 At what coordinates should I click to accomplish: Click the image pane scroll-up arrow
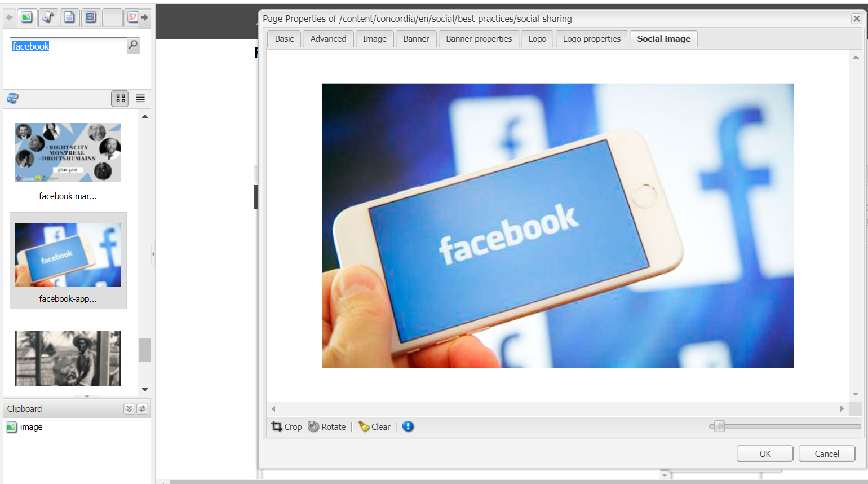click(856, 57)
